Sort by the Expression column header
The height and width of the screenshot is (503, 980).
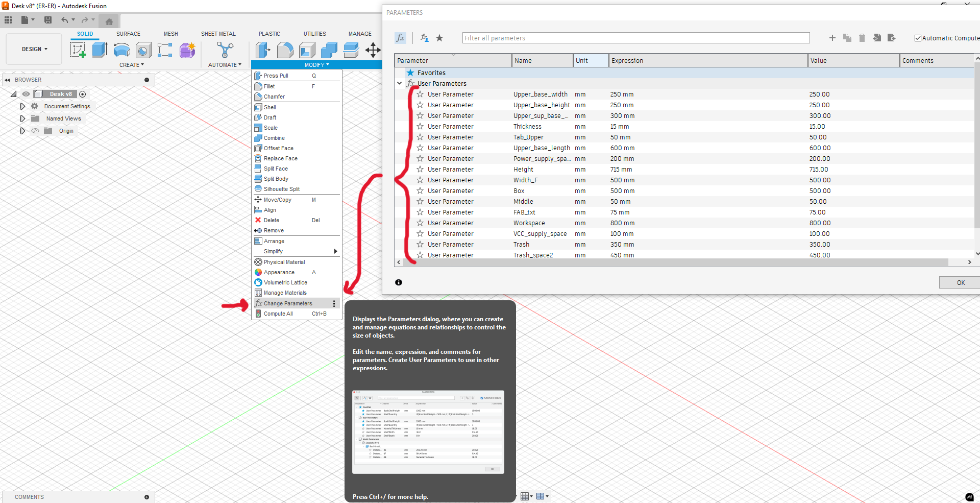tap(708, 60)
